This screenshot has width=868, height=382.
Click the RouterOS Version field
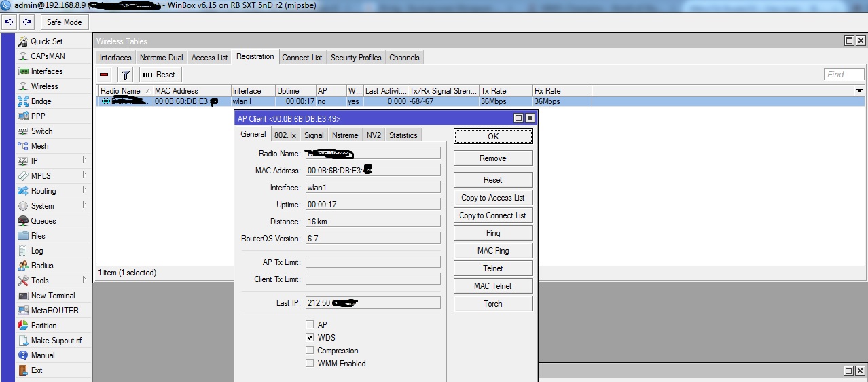pyautogui.click(x=373, y=239)
